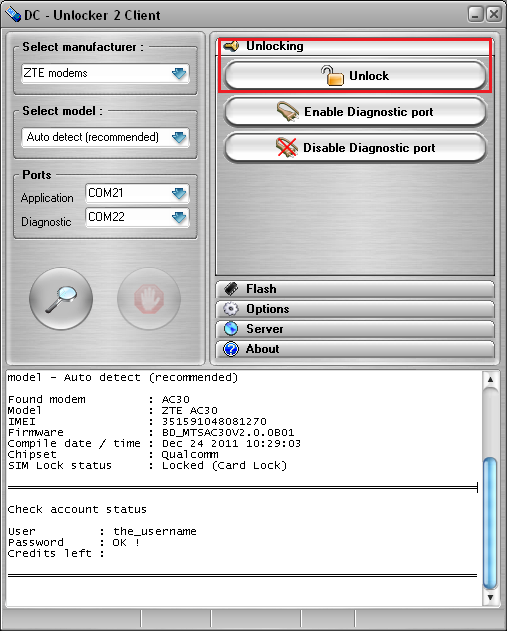Expand the Application port COM21 dropdown
This screenshot has width=508, height=632.
point(137,193)
